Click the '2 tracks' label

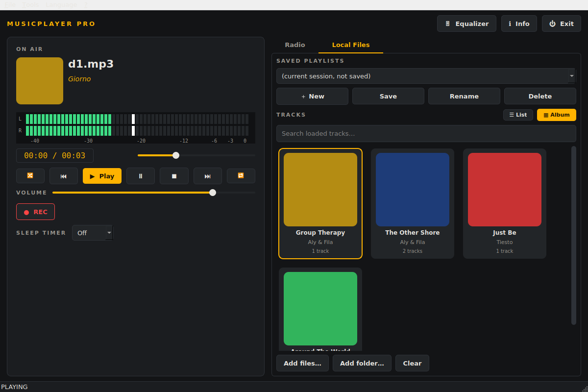click(x=413, y=251)
